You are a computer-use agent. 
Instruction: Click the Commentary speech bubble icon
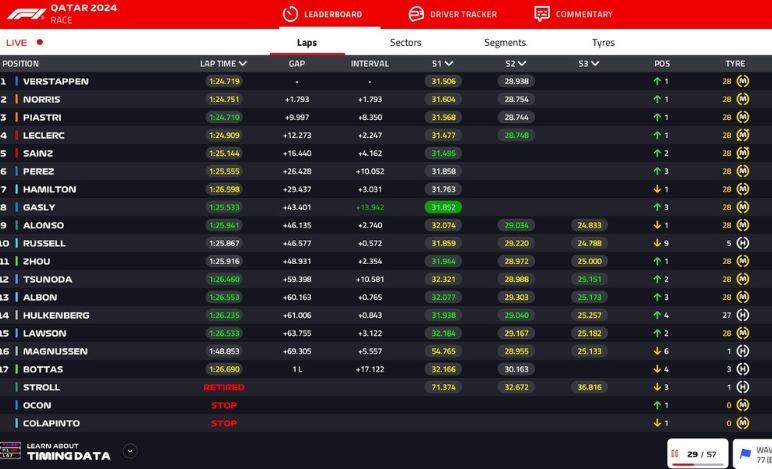(541, 14)
